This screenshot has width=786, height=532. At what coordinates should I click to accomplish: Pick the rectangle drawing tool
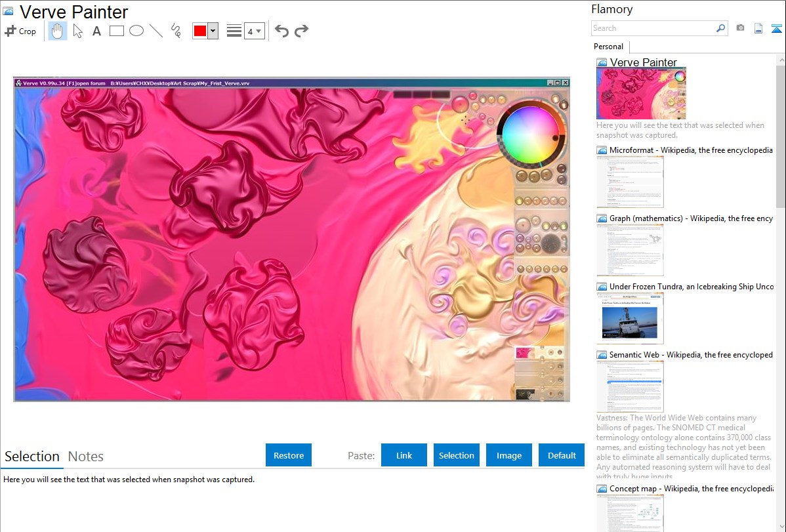point(116,31)
